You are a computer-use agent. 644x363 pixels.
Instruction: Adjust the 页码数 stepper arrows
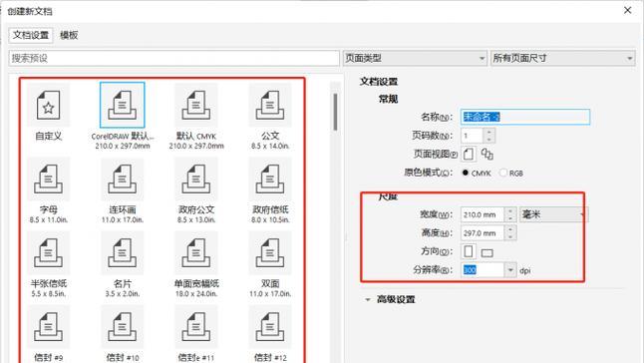(x=488, y=135)
